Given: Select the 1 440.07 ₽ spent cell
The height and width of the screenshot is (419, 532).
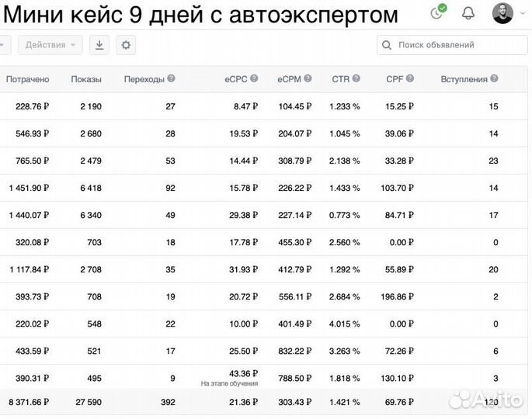Looking at the screenshot, I should pos(30,215).
